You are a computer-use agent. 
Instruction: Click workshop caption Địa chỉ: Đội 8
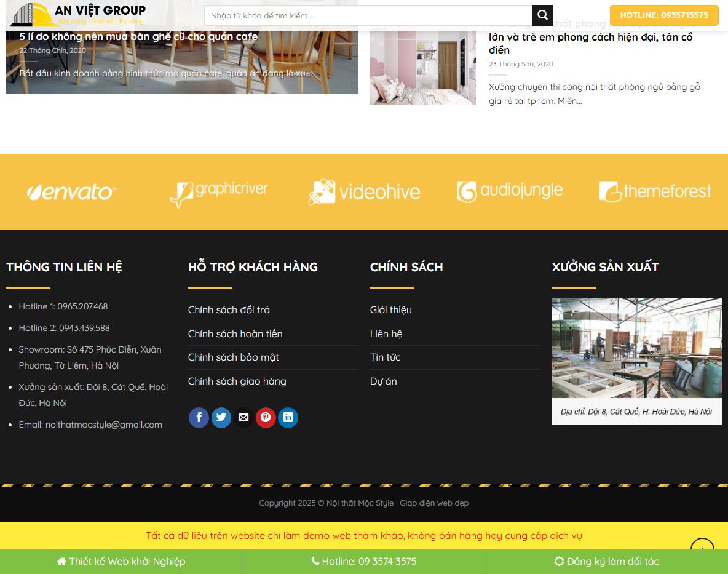pyautogui.click(x=636, y=412)
